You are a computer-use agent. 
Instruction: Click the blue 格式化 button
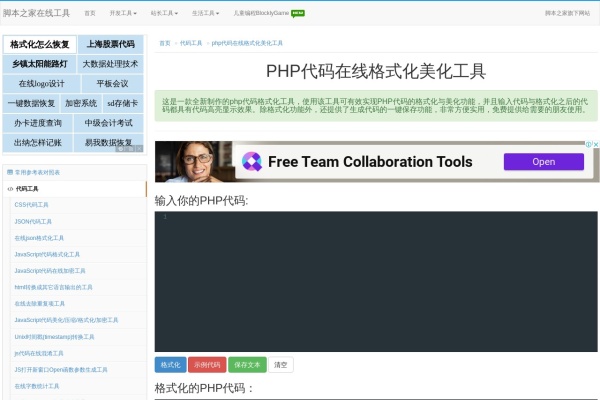click(170, 365)
